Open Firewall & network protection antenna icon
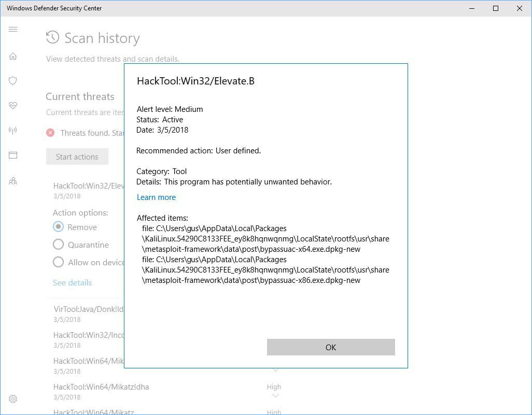532x415 pixels. pyautogui.click(x=13, y=130)
